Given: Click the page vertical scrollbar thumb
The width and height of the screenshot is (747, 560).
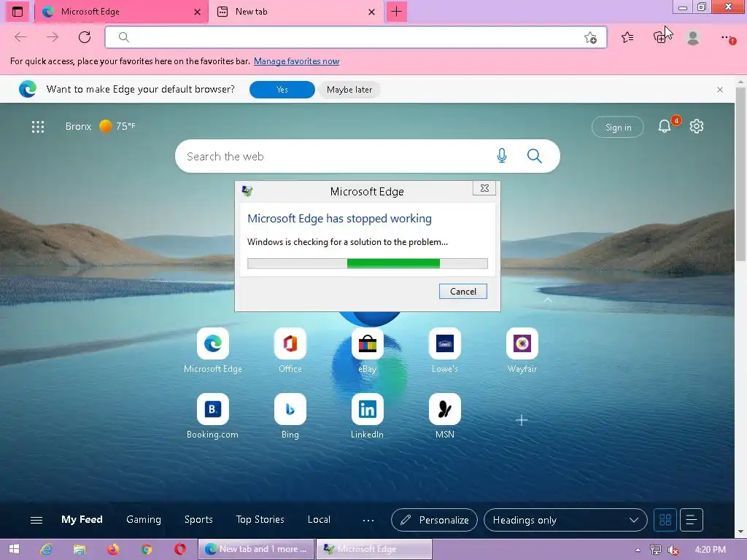Looking at the screenshot, I should tap(740, 174).
